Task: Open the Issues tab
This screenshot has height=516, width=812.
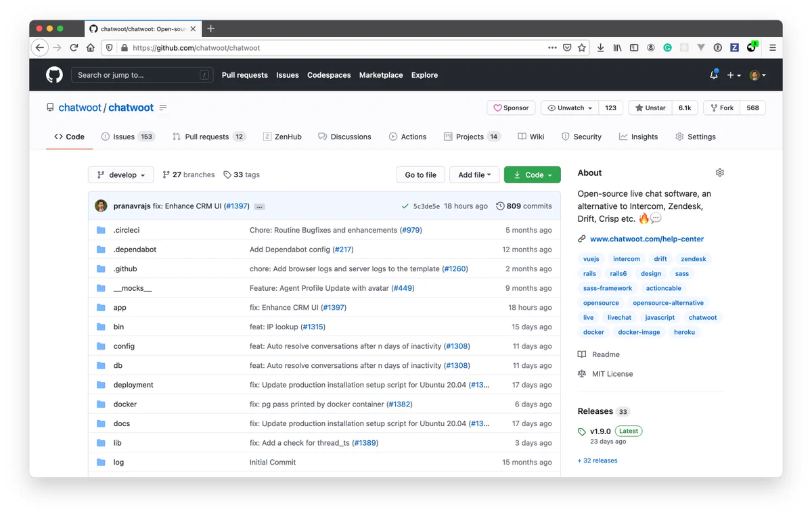Action: (128, 137)
